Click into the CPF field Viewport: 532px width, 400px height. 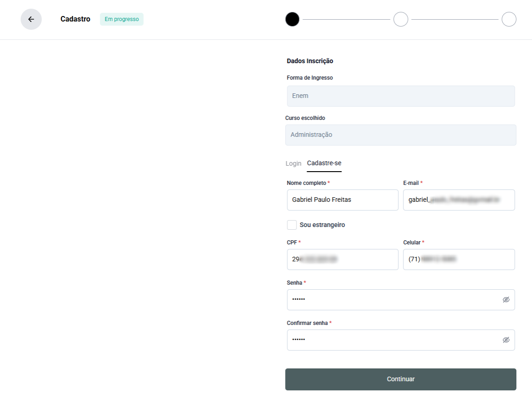[x=343, y=259]
